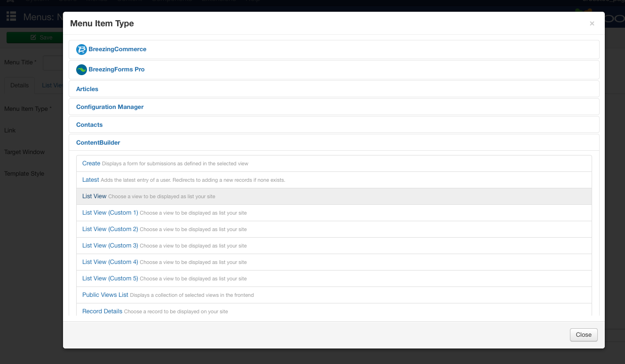Select List View (Custom 5)
Viewport: 625px width, 364px height.
point(334,279)
